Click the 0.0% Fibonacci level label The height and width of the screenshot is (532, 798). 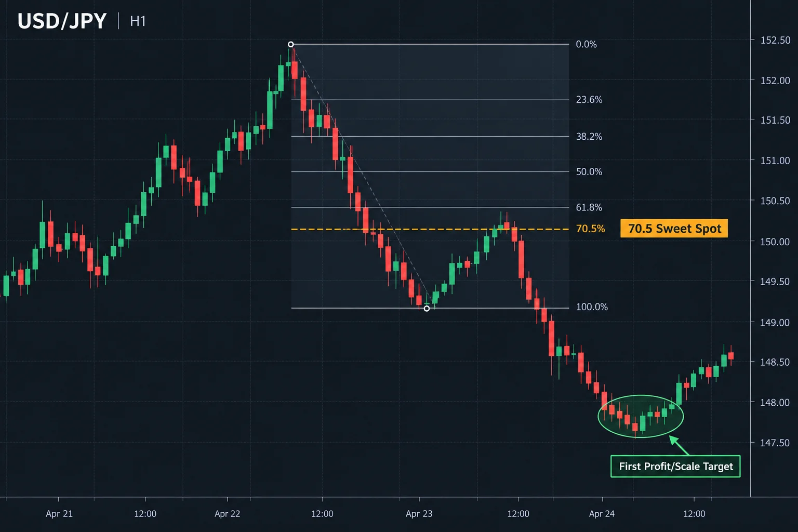click(586, 44)
